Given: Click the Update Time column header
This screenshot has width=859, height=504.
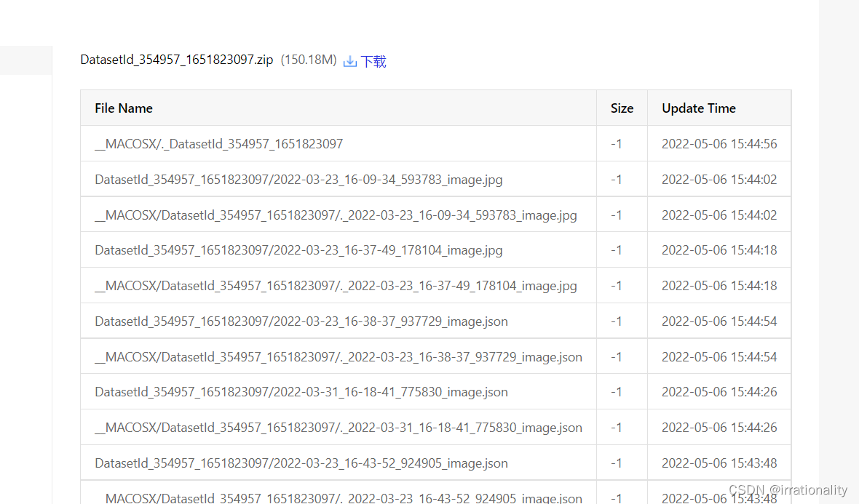Looking at the screenshot, I should (x=699, y=108).
